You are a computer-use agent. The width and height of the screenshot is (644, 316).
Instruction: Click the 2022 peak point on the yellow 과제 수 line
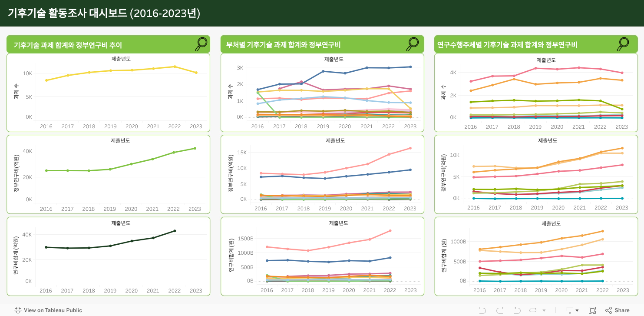tap(175, 67)
